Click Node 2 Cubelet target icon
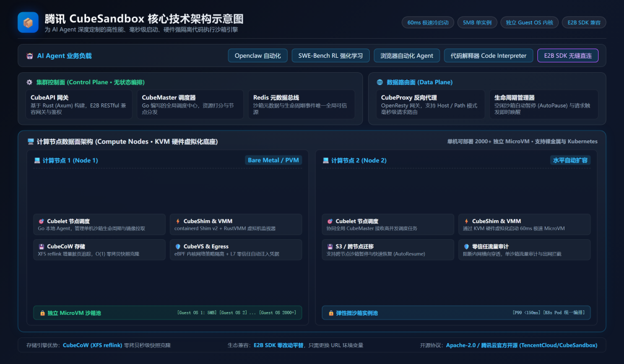The height and width of the screenshot is (364, 624). (329, 221)
